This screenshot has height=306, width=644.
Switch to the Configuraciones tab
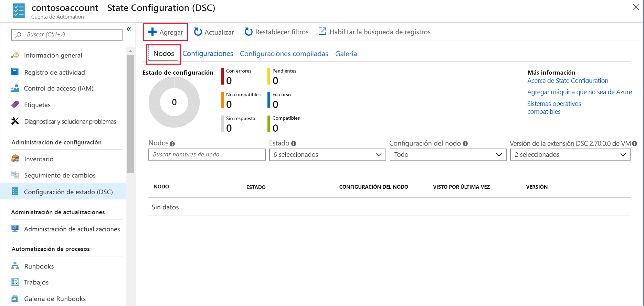(208, 54)
